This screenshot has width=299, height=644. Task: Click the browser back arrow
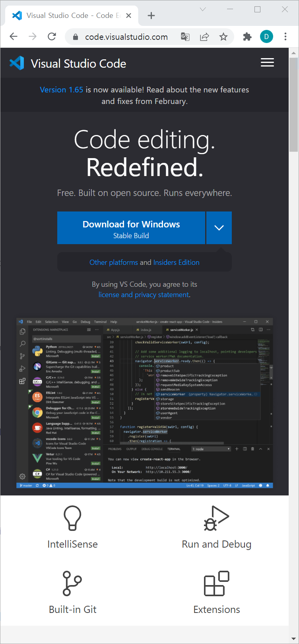pyautogui.click(x=14, y=37)
